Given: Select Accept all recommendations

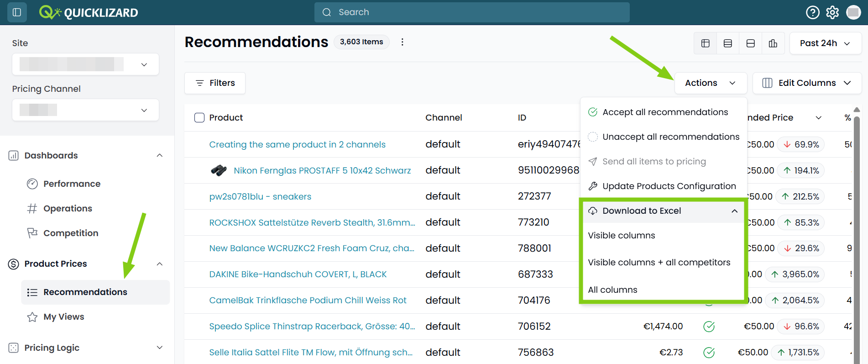Looking at the screenshot, I should (664, 112).
